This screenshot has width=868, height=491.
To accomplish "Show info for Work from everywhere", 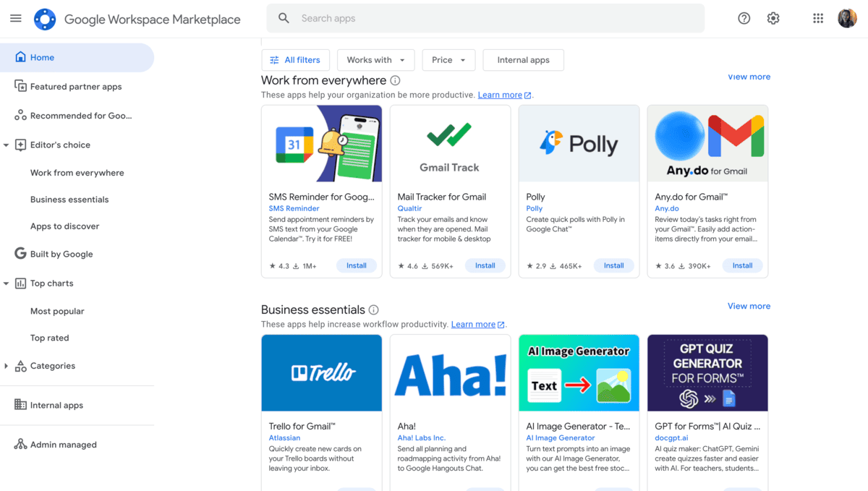I will click(395, 80).
